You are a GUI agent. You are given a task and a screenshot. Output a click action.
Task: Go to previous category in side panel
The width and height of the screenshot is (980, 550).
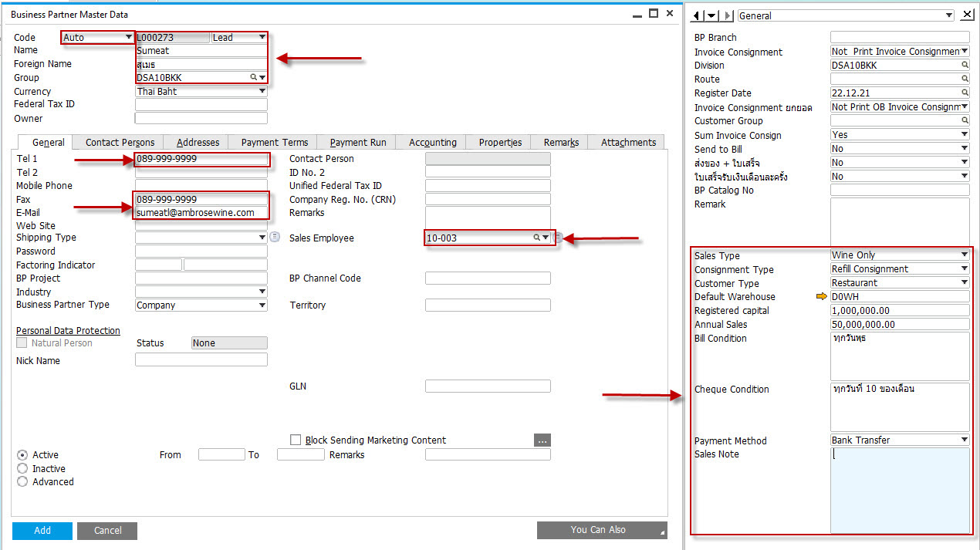pyautogui.click(x=697, y=15)
